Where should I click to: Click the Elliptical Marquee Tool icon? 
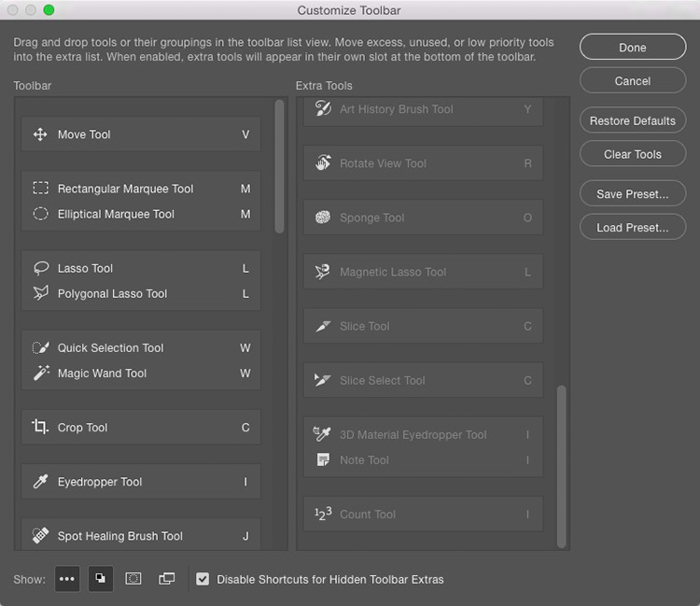pyautogui.click(x=40, y=214)
